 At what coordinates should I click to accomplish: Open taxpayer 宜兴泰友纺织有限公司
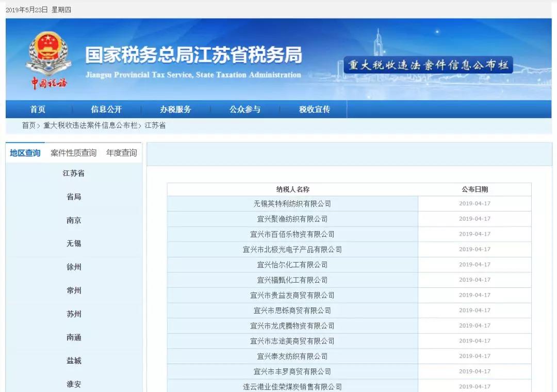[x=292, y=356]
